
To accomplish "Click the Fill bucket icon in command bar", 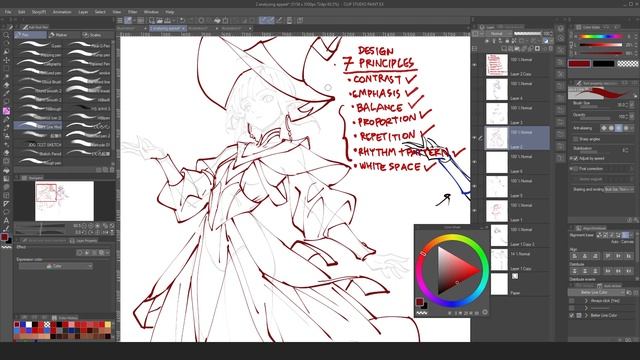I will tap(217, 20).
